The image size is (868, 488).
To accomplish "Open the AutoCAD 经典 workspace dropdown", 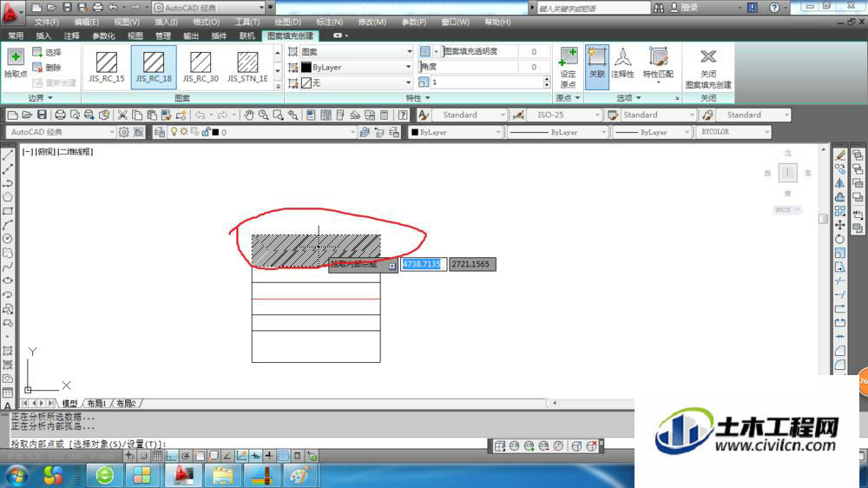I will click(60, 132).
